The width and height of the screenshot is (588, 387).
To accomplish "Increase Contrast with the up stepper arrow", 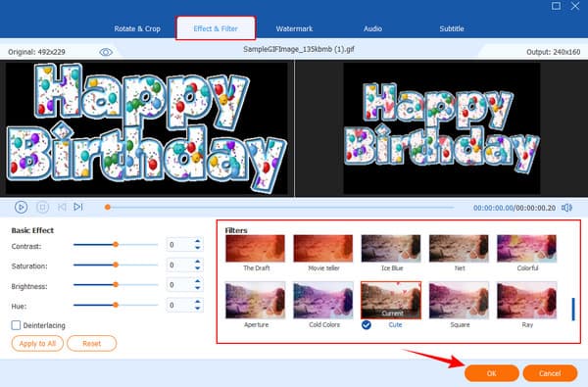I will [198, 242].
